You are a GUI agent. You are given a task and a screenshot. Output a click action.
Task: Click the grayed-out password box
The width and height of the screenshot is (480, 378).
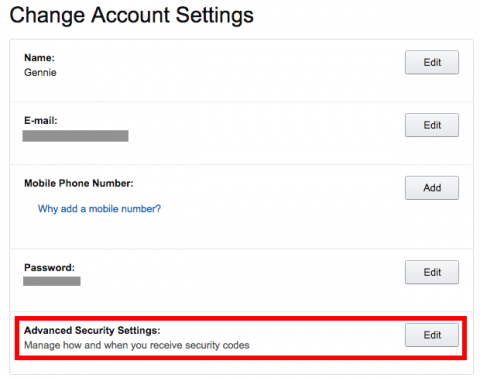(x=52, y=281)
